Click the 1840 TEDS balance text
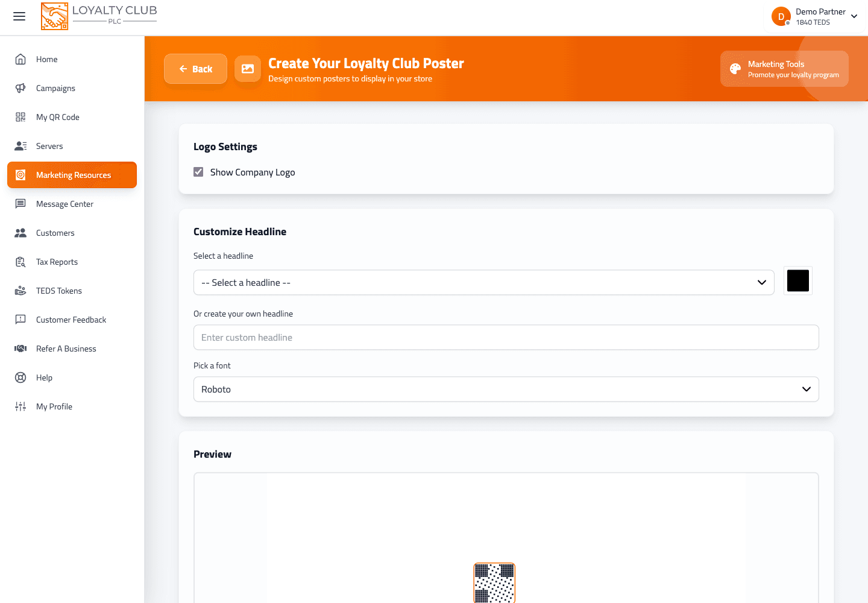Viewport: 868px width, 603px height. [813, 22]
